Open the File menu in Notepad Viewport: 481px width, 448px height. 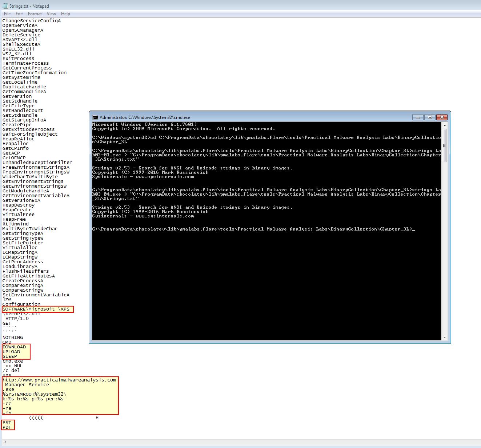tap(7, 14)
